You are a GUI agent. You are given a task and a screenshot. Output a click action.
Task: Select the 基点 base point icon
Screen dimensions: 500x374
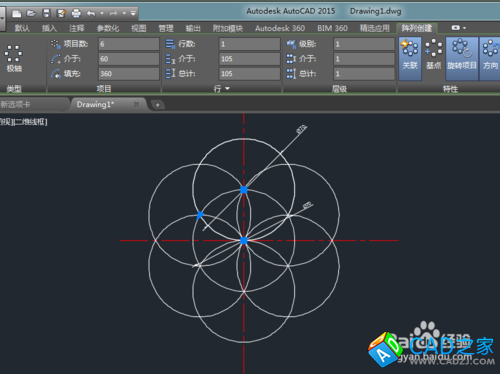coord(433,54)
